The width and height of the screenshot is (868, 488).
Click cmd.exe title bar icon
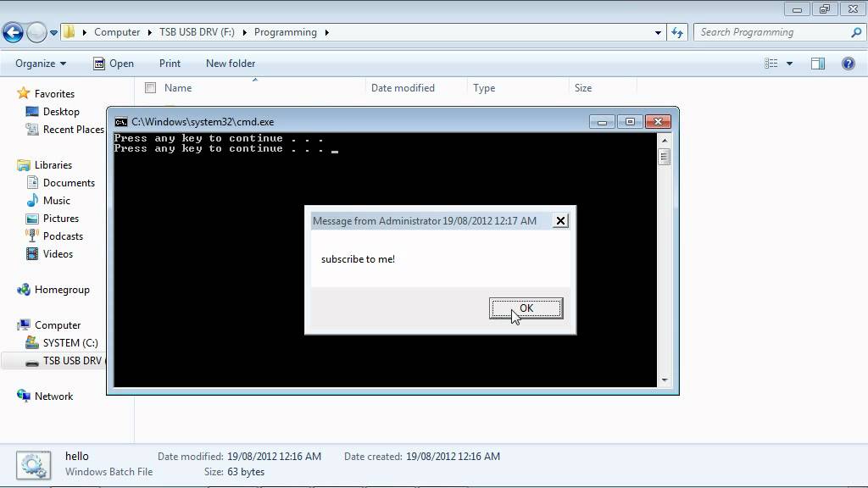point(120,122)
